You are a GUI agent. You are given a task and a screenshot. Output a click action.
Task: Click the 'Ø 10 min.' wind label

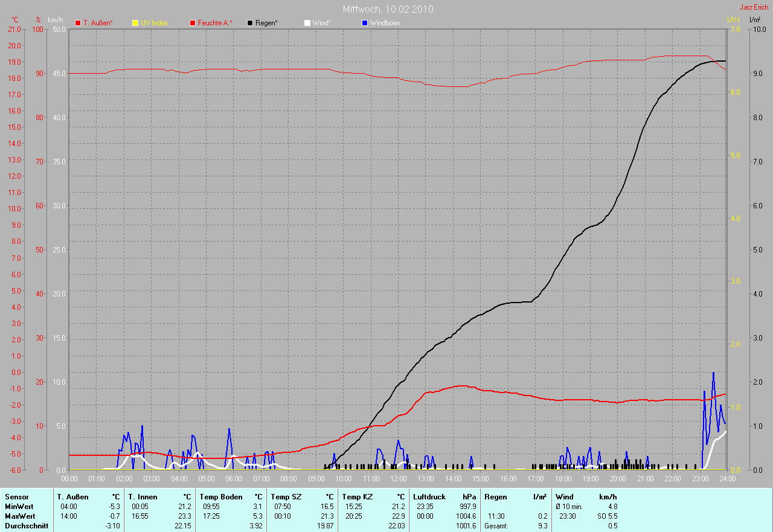(x=569, y=507)
